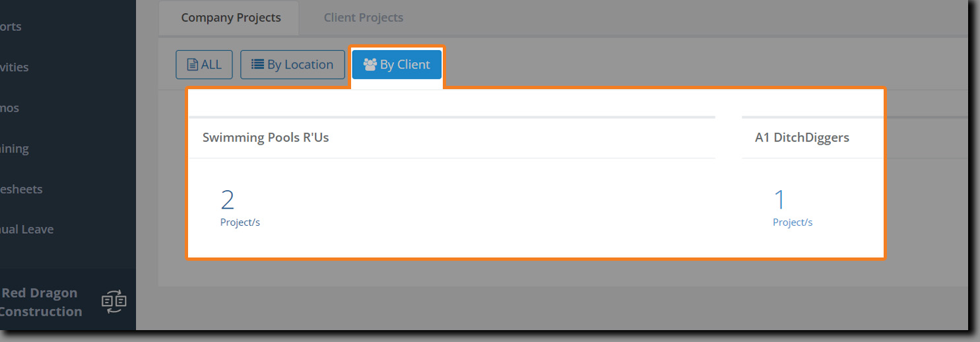
Task: Open the Swimming Pools R'Us client card
Action: (x=265, y=138)
